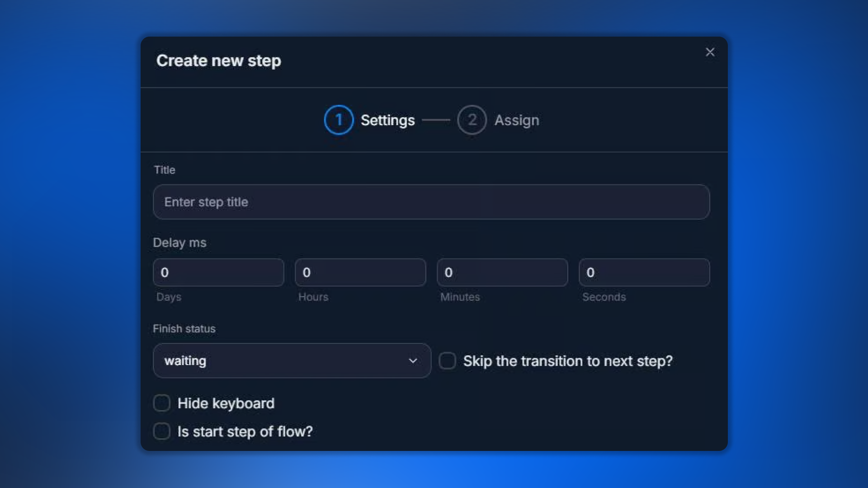
Task: Click the Finish status label
Action: click(x=184, y=328)
